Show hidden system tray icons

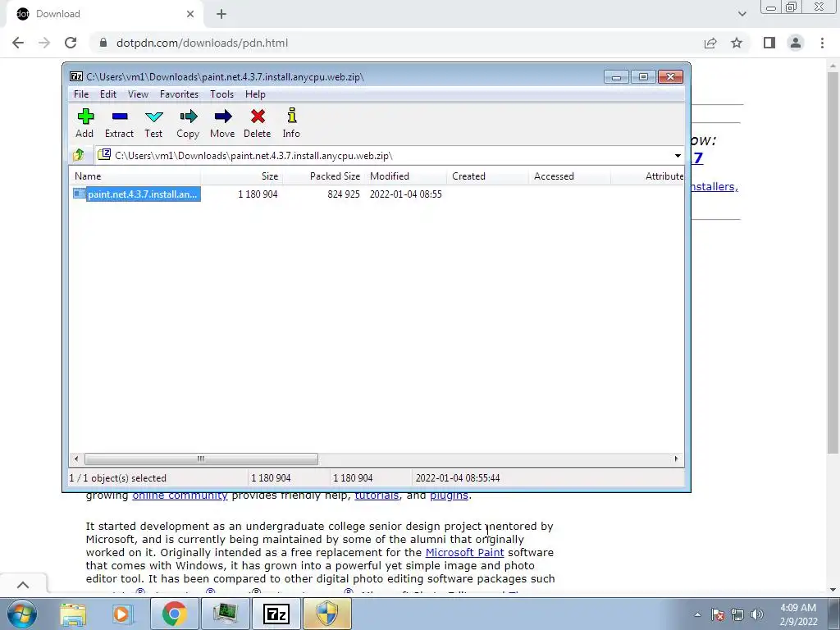point(697,614)
